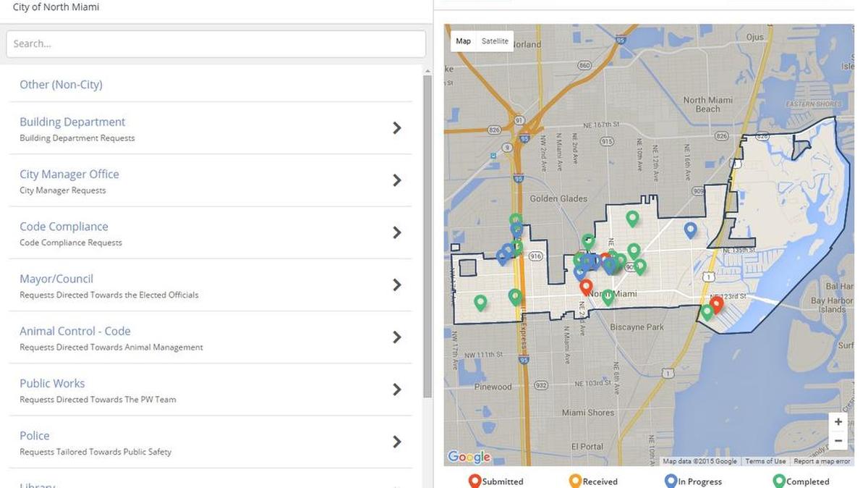The height and width of the screenshot is (488, 868).
Task: Click scrollbar up arrow of category list
Action: point(427,71)
